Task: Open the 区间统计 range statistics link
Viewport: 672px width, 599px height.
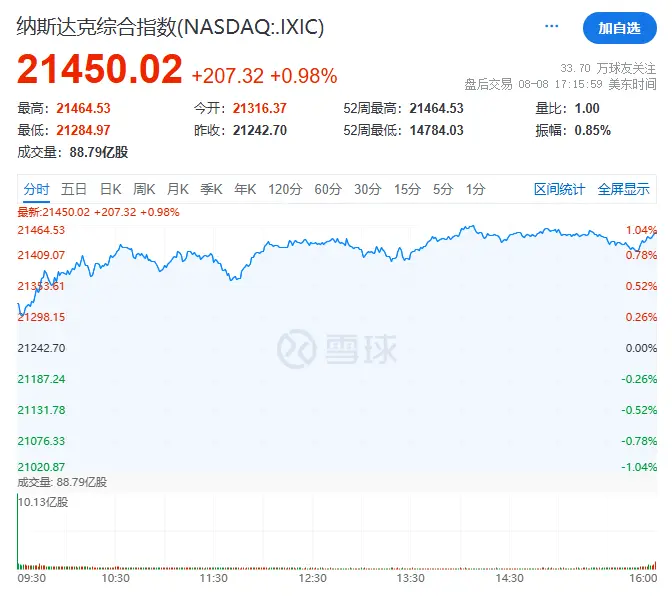Action: [x=559, y=189]
